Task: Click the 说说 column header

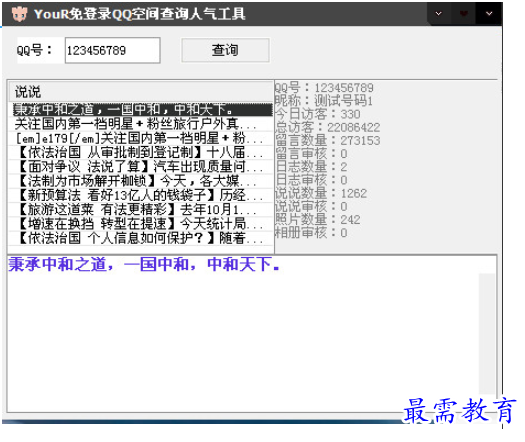Action: [x=140, y=92]
